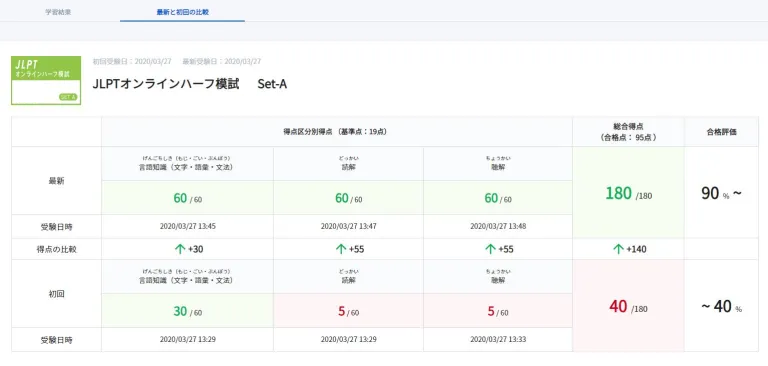Viewport: 768px width, 366px height.
Task: Click the 5/60 score under 初回 聴解
Action: (498, 312)
